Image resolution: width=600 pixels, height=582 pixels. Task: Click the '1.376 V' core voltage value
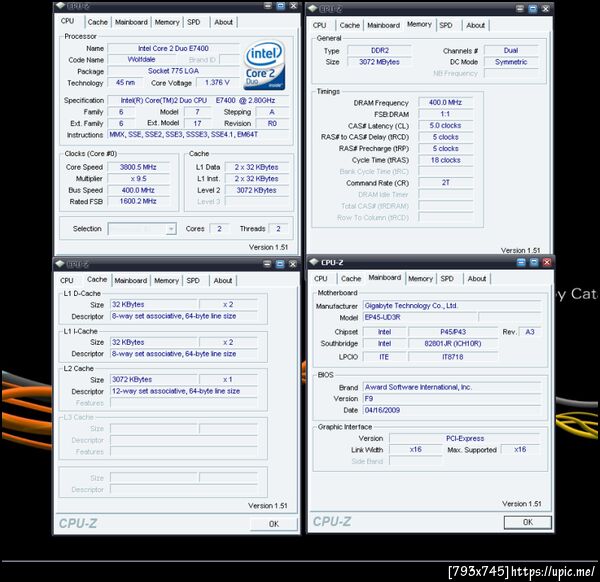217,82
